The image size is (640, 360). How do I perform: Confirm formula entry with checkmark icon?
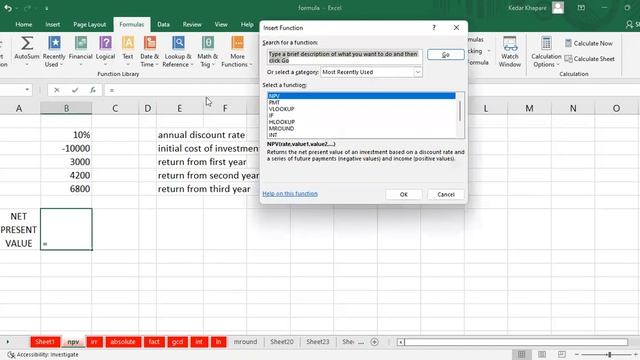[x=75, y=90]
